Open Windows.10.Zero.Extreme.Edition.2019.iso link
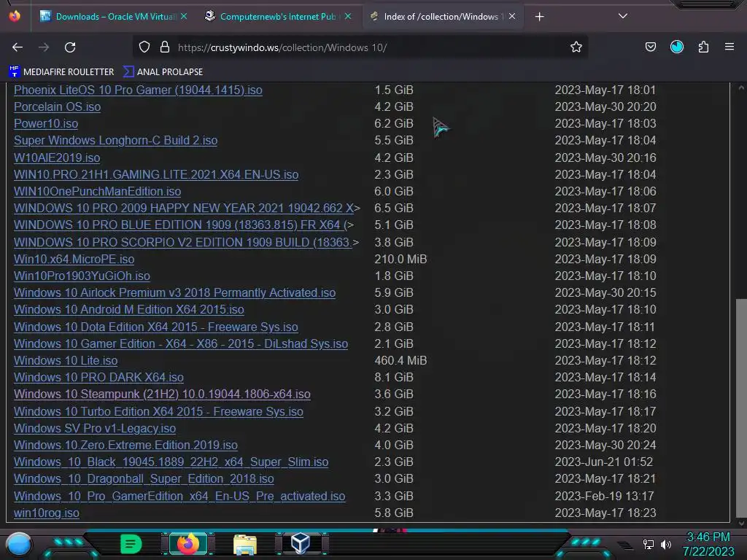The height and width of the screenshot is (560, 747). [125, 446]
